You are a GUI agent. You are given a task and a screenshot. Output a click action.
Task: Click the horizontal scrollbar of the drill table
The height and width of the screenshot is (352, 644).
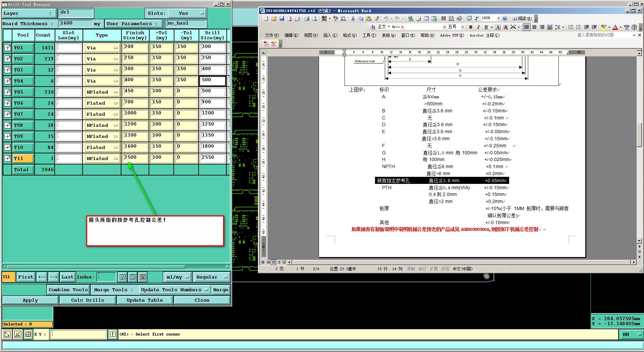coord(116,267)
